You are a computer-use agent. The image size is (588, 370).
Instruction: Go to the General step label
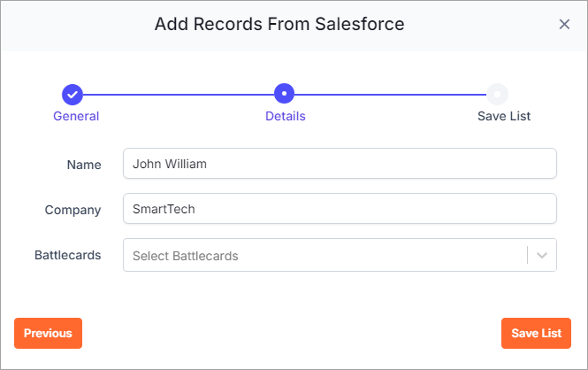tap(76, 116)
